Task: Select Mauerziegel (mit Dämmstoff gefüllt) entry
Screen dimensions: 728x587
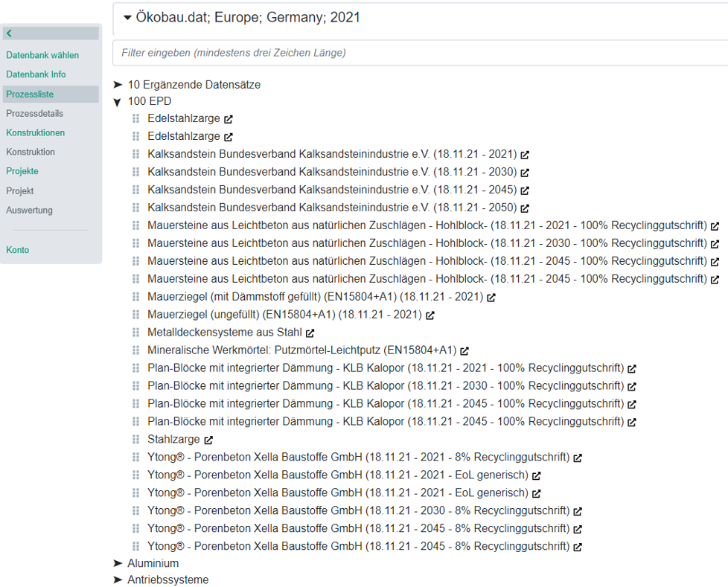Action: (316, 297)
